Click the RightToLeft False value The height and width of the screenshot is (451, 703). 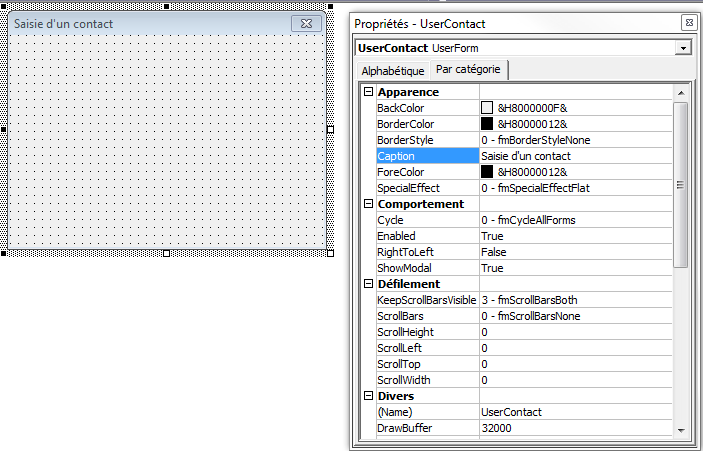[575, 252]
